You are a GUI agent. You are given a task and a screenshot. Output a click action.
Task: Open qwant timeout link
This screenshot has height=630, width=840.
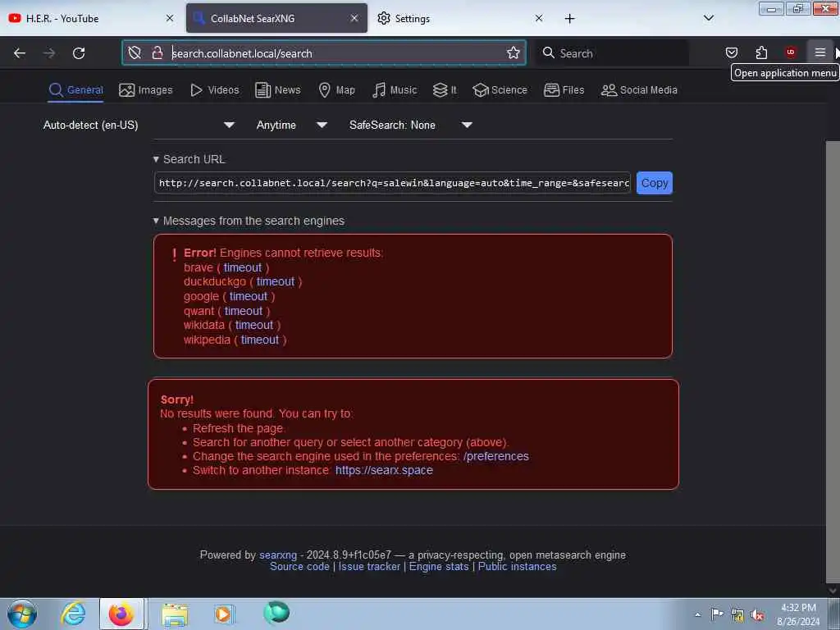(x=244, y=311)
